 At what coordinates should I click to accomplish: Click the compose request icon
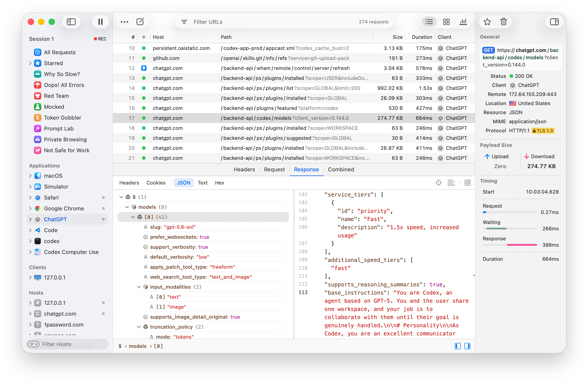click(x=140, y=22)
